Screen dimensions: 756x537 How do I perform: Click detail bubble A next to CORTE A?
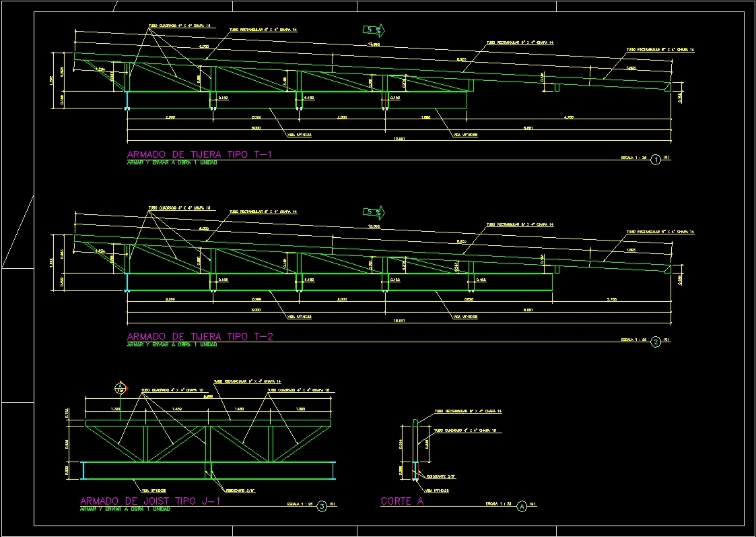pos(521,507)
